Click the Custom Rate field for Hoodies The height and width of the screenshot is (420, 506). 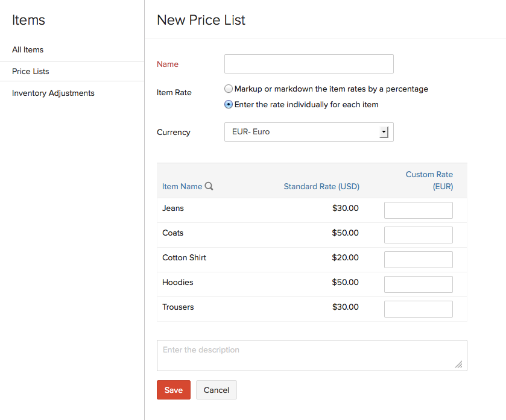pyautogui.click(x=418, y=284)
